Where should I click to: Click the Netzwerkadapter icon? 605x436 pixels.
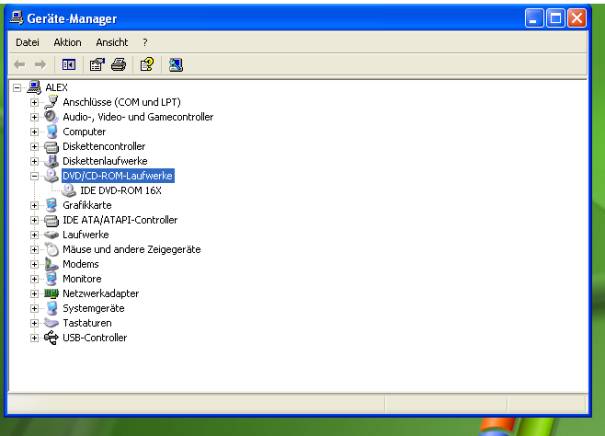(x=52, y=293)
